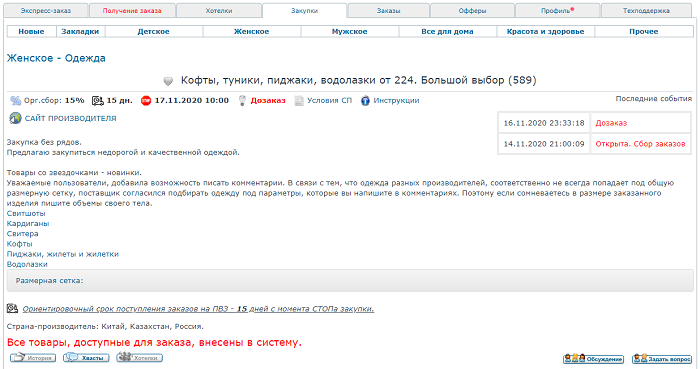Click the purchase title Кофты, туники, пиджаки
This screenshot has height=369, width=700.
[x=358, y=80]
